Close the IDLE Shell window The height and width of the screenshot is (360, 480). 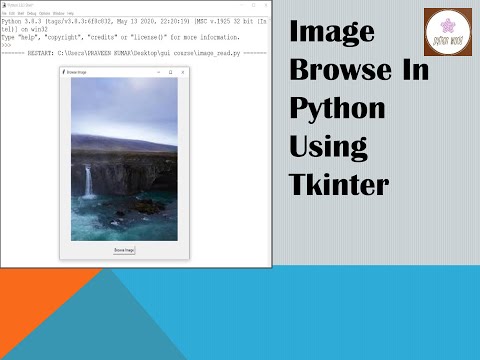point(266,5)
